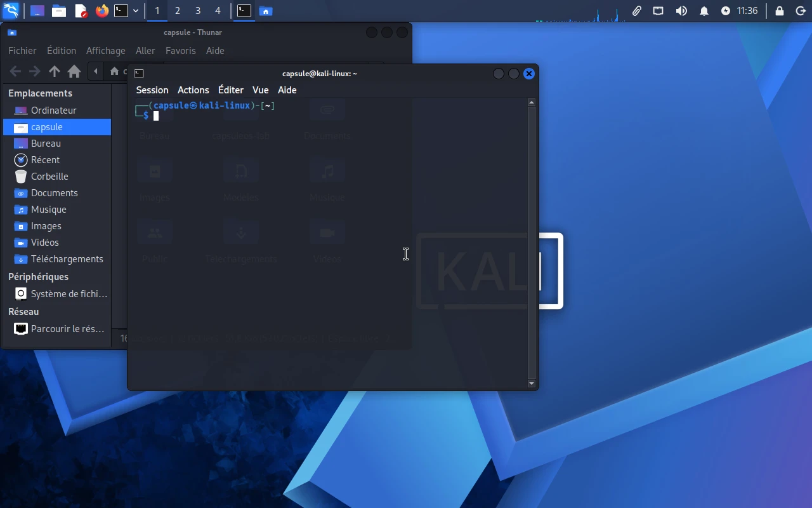The width and height of the screenshot is (812, 508).
Task: Open the Édition menu in Thunar
Action: [62, 51]
